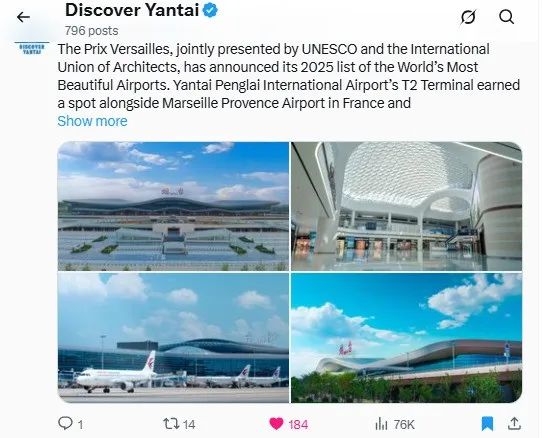
Task: Expand the post with Show more
Action: [x=92, y=121]
